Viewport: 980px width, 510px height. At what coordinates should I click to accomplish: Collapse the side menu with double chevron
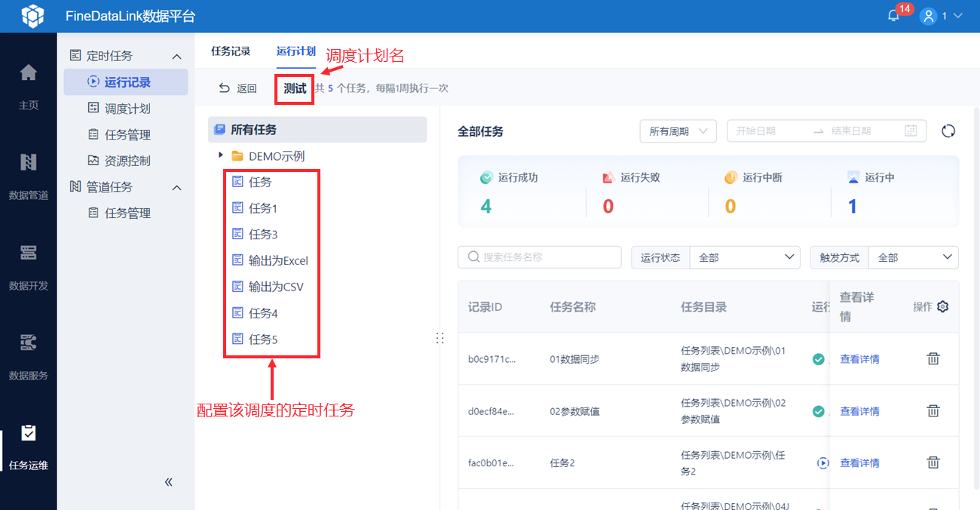click(168, 481)
